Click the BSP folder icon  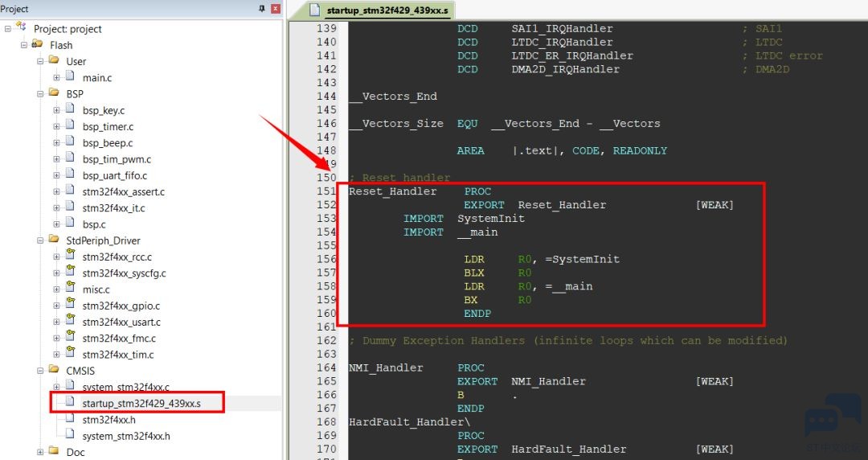point(54,92)
